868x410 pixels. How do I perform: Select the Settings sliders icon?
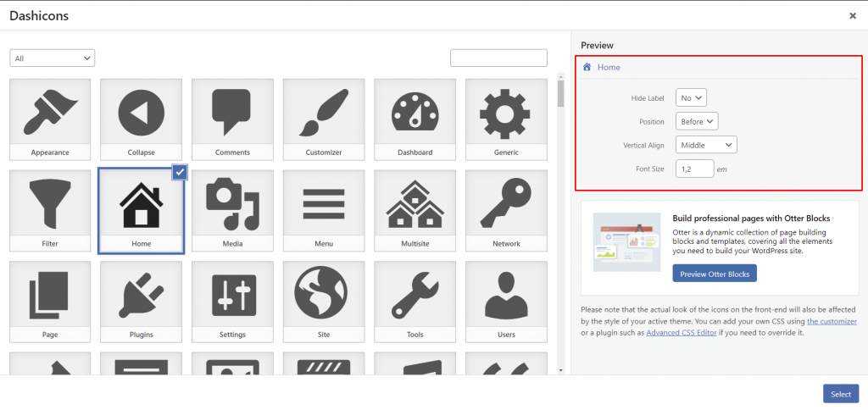[232, 302]
